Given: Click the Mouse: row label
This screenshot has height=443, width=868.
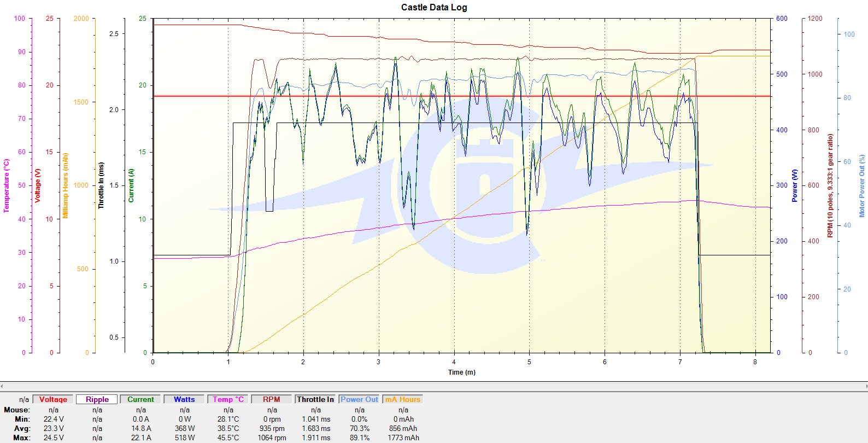Looking at the screenshot, I should click(17, 410).
